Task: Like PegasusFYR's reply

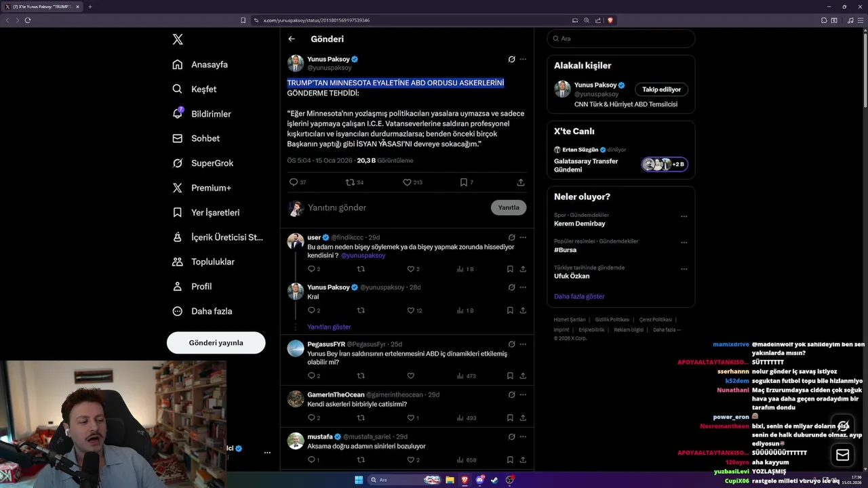Action: pyautogui.click(x=410, y=375)
